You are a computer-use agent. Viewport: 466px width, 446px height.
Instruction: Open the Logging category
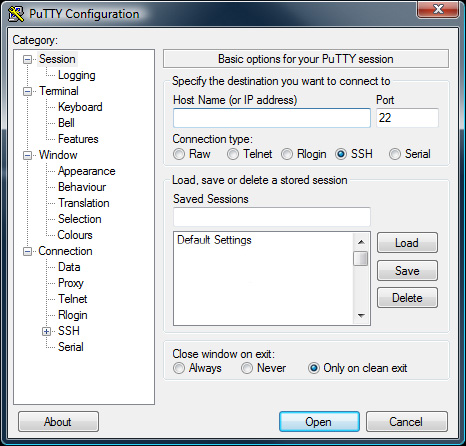click(x=77, y=75)
